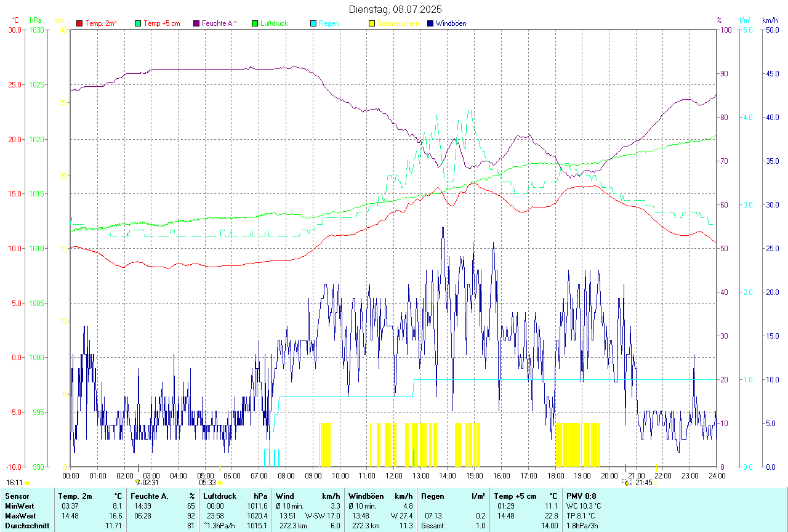Click the 21:45 sunset time marker
The image size is (788, 532).
click(644, 483)
